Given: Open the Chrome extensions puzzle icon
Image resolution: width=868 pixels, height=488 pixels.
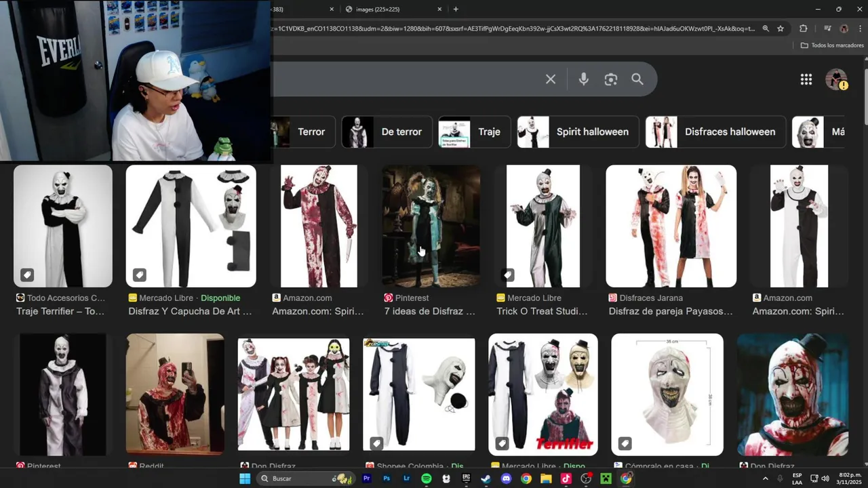Looking at the screenshot, I should click(804, 28).
